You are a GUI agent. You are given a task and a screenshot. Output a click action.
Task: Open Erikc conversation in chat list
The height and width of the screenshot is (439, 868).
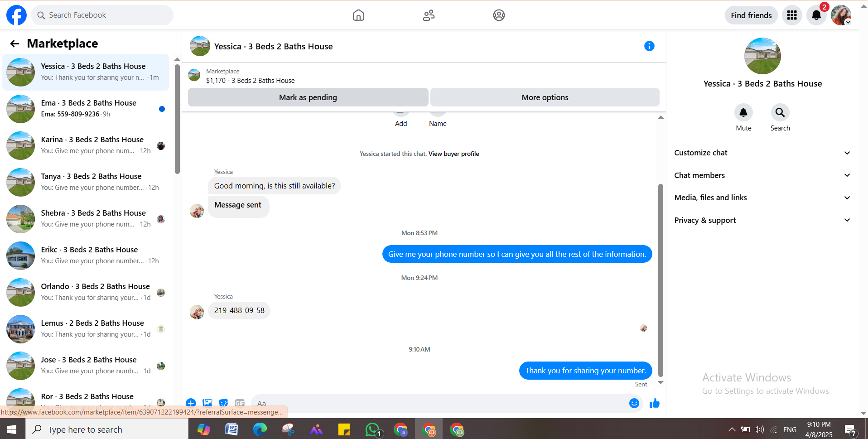click(86, 256)
